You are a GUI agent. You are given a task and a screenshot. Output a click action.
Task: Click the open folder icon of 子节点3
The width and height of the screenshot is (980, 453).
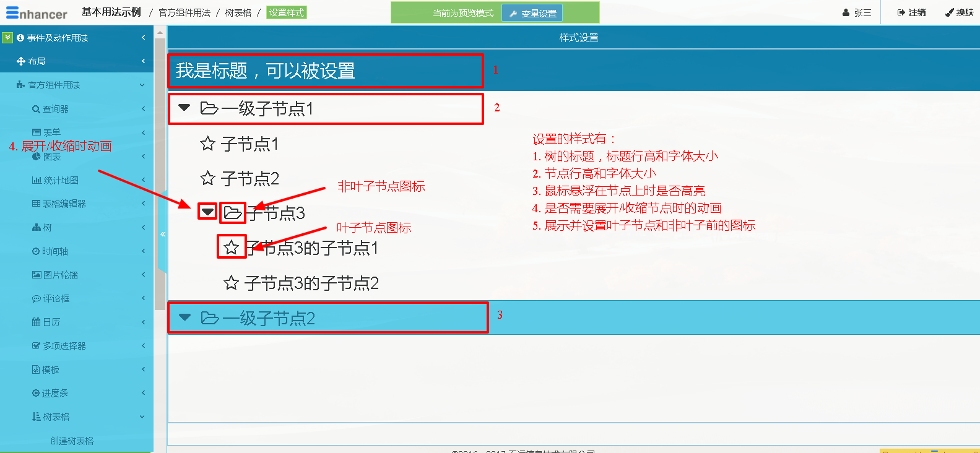click(x=233, y=213)
